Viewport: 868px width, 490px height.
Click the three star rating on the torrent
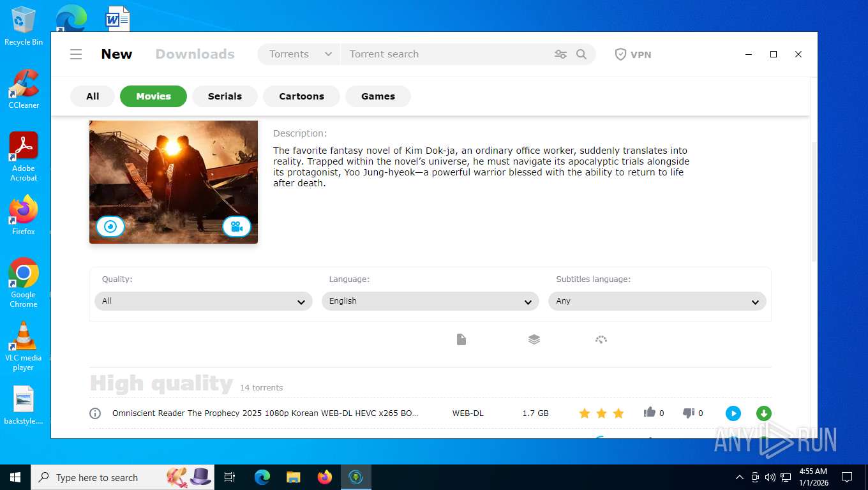(x=601, y=413)
